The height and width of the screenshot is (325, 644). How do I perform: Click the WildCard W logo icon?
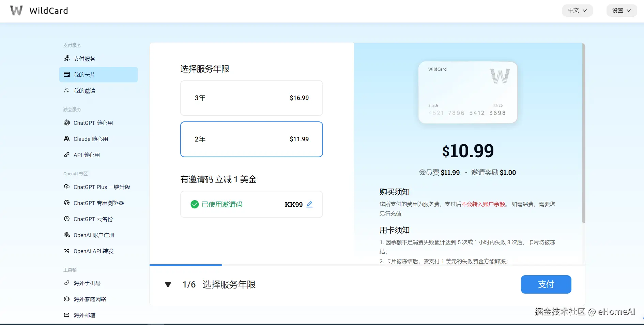(16, 11)
